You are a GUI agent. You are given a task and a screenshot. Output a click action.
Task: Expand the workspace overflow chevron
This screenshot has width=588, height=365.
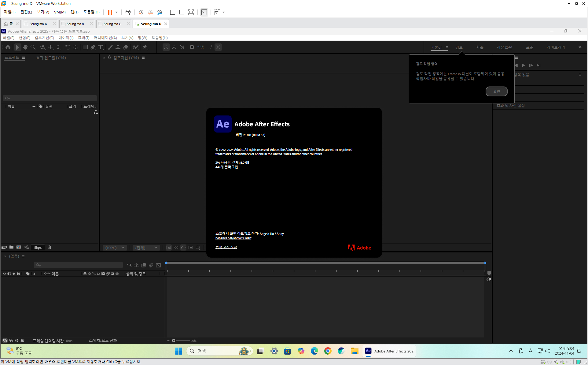pyautogui.click(x=580, y=47)
